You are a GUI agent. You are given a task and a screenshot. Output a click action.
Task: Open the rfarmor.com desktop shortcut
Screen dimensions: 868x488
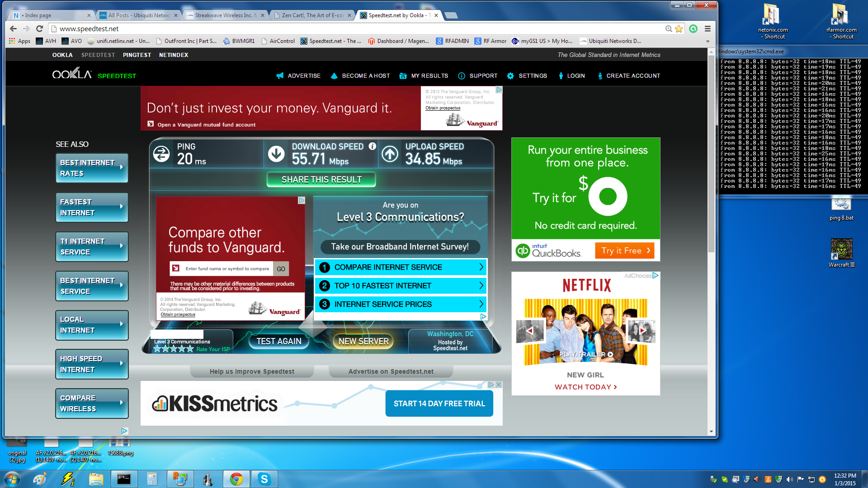click(841, 22)
